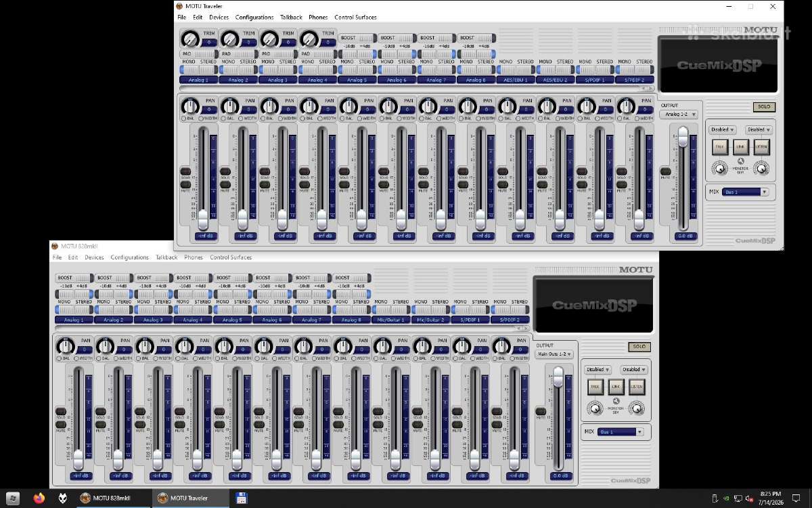Image resolution: width=812 pixels, height=508 pixels.
Task: Click talk level knob under TALK in 828mkII
Action: 594,408
